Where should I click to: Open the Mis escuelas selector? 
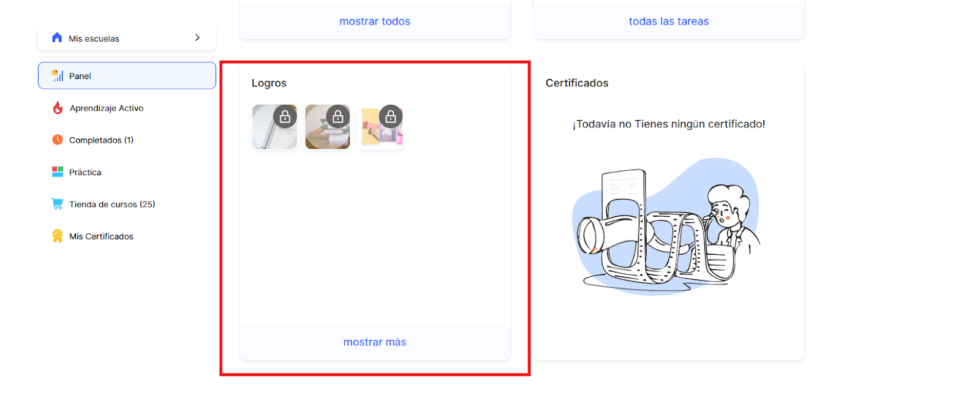tap(127, 38)
